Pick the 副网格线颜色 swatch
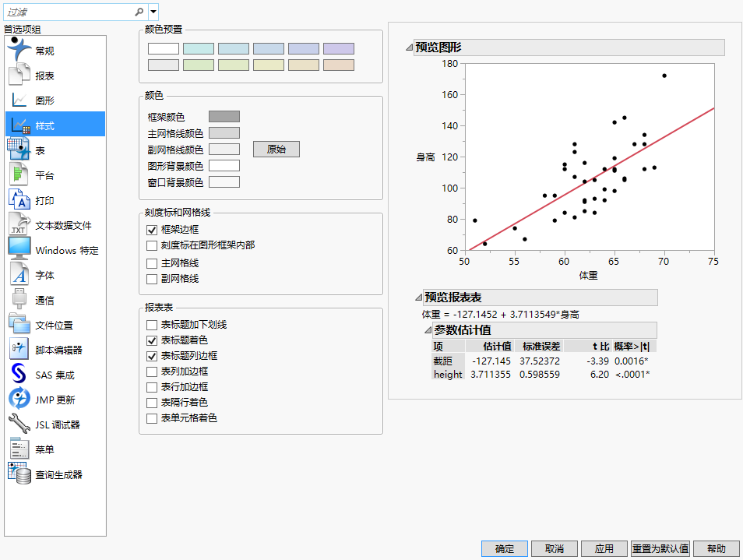Image resolution: width=743 pixels, height=560 pixels. pyautogui.click(x=224, y=150)
